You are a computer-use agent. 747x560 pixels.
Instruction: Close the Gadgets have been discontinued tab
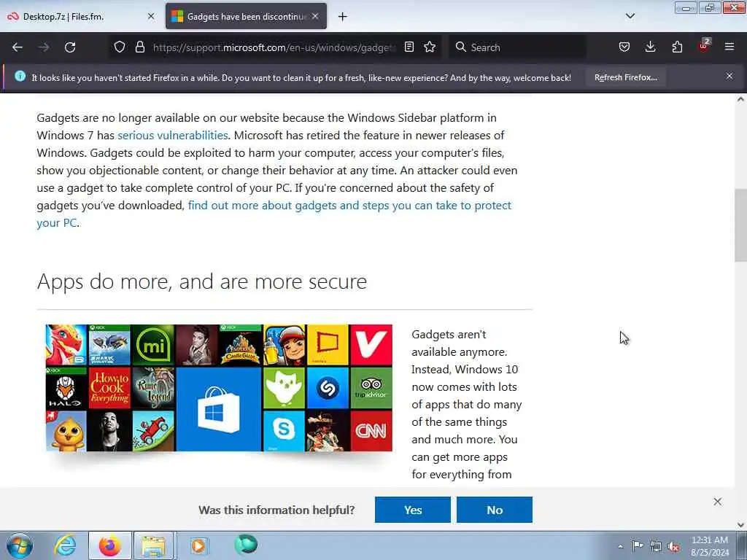[315, 16]
